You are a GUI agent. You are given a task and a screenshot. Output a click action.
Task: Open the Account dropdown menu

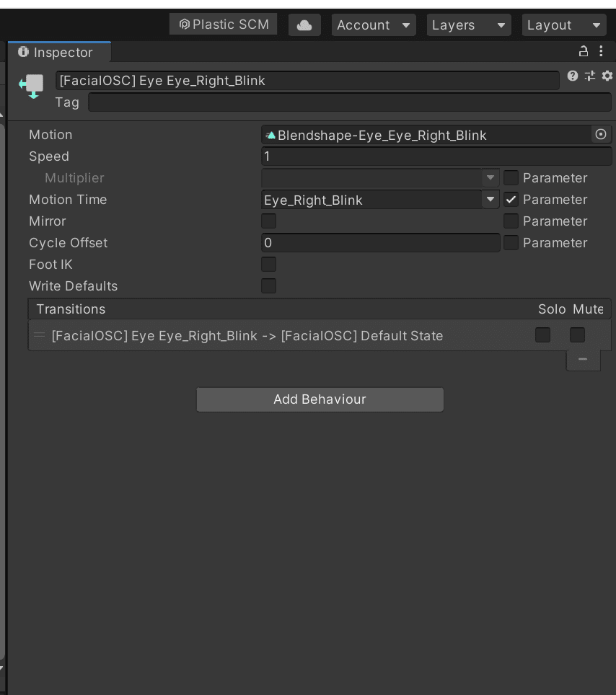click(x=374, y=25)
